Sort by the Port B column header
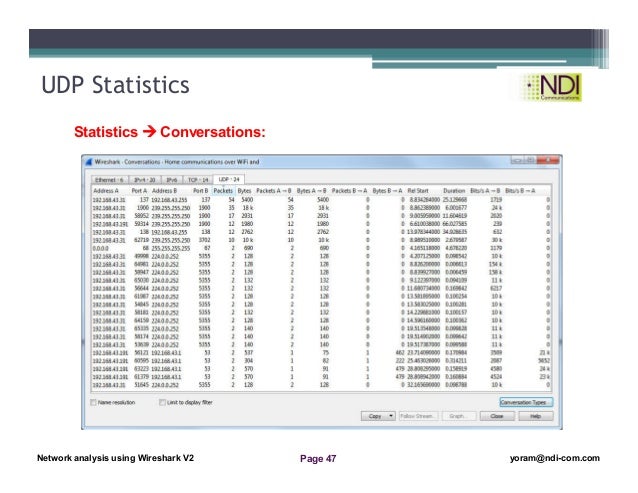Image resolution: width=638 pixels, height=493 pixels. tap(200, 191)
